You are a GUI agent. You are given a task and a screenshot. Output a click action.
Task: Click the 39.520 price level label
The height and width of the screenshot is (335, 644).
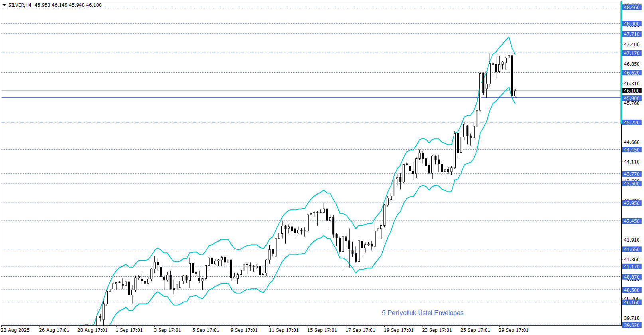pos(632,325)
